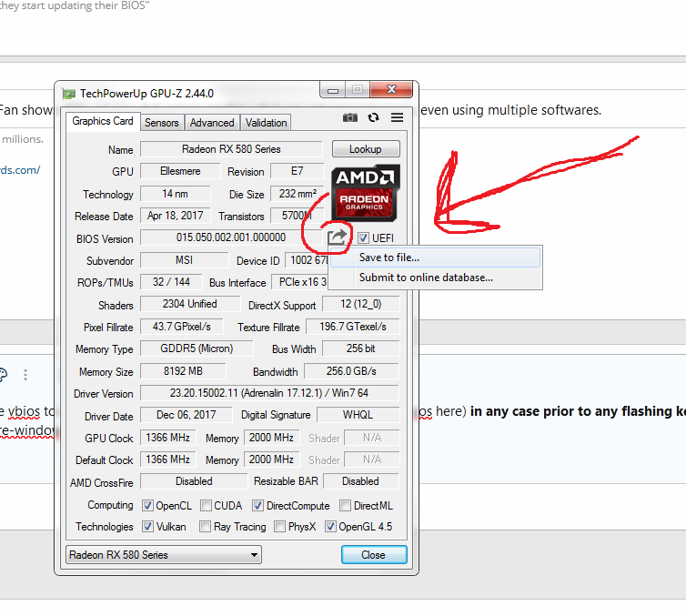Toggle the OpenGL 4.5 checkbox
The height and width of the screenshot is (616, 686).
point(330,526)
